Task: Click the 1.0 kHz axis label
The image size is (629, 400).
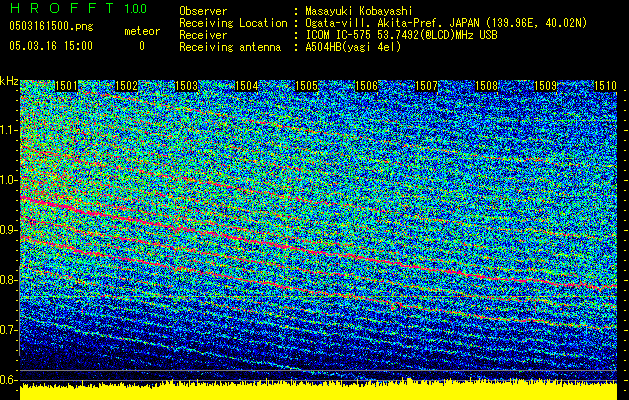Action: coord(9,181)
